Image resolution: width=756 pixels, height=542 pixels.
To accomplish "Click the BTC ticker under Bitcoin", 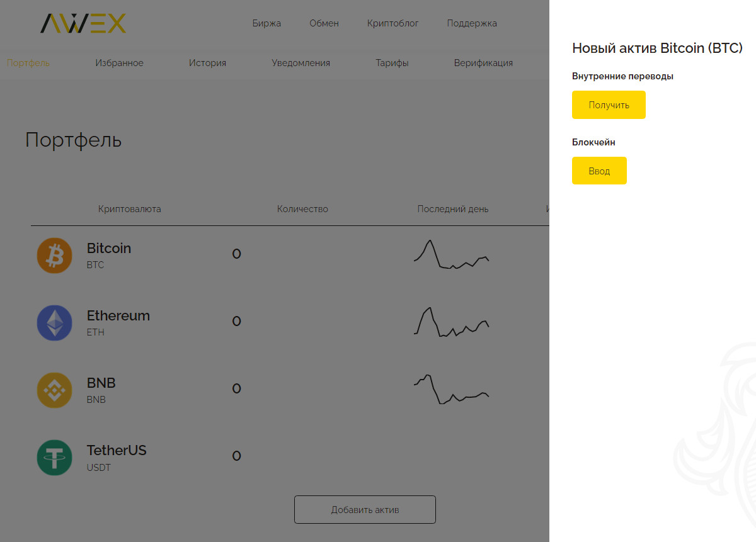I will point(96,265).
